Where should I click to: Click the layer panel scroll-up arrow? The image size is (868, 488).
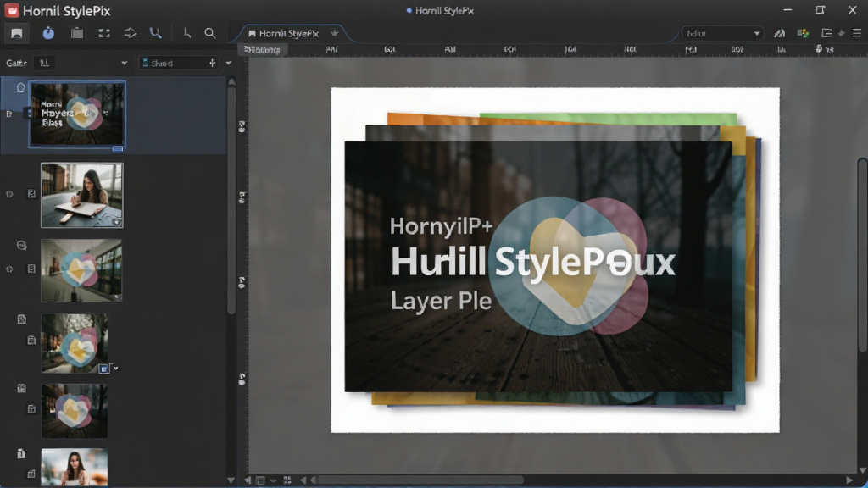pos(231,82)
